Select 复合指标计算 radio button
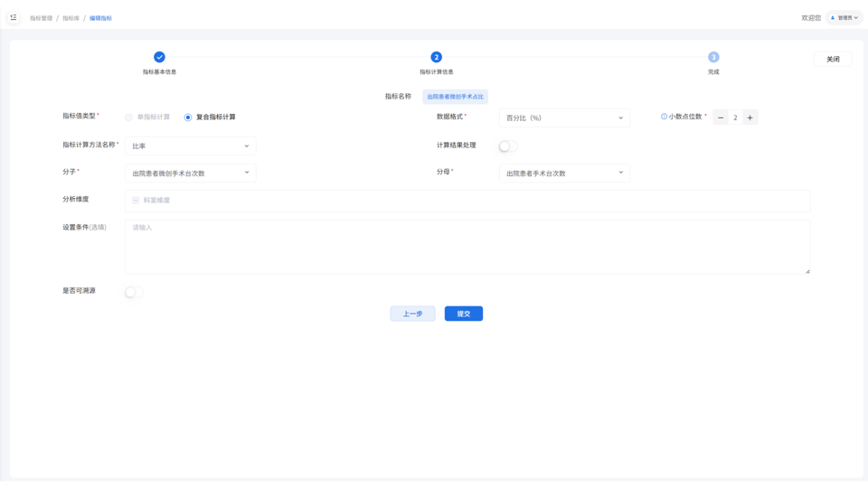The width and height of the screenshot is (868, 488). click(188, 117)
